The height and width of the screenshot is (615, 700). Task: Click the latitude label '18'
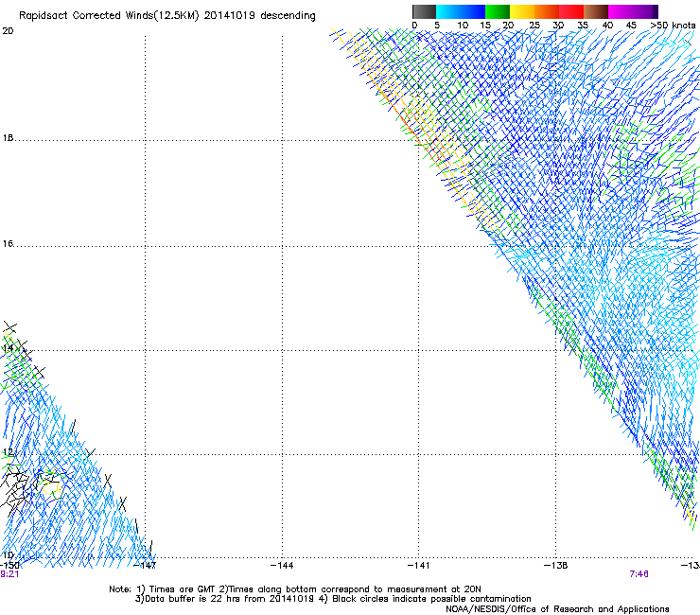pyautogui.click(x=8, y=138)
